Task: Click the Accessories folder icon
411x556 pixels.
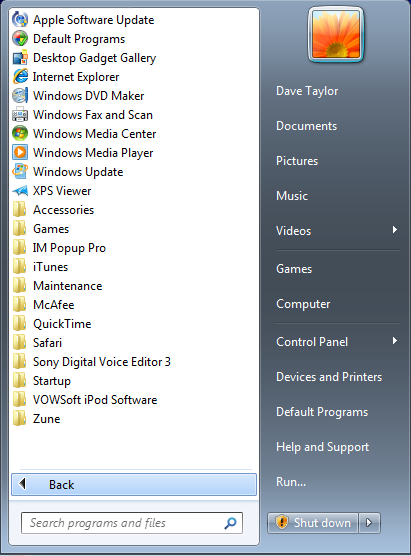Action: (x=20, y=209)
